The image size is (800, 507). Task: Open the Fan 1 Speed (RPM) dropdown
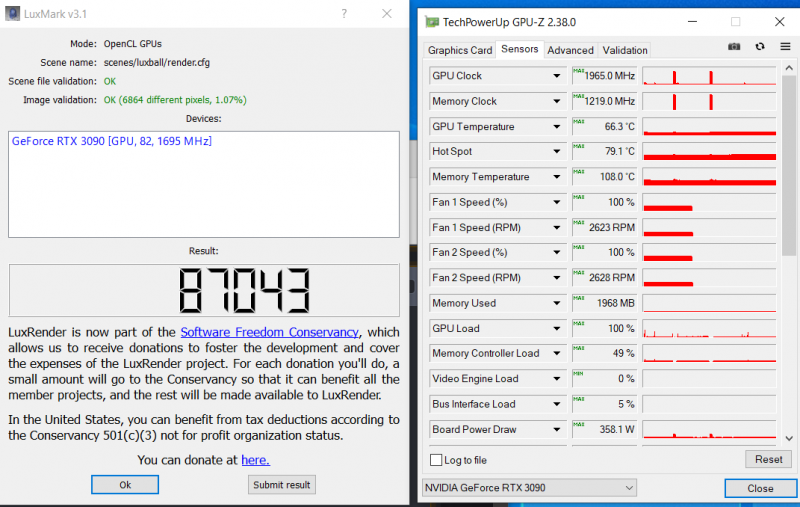point(557,227)
